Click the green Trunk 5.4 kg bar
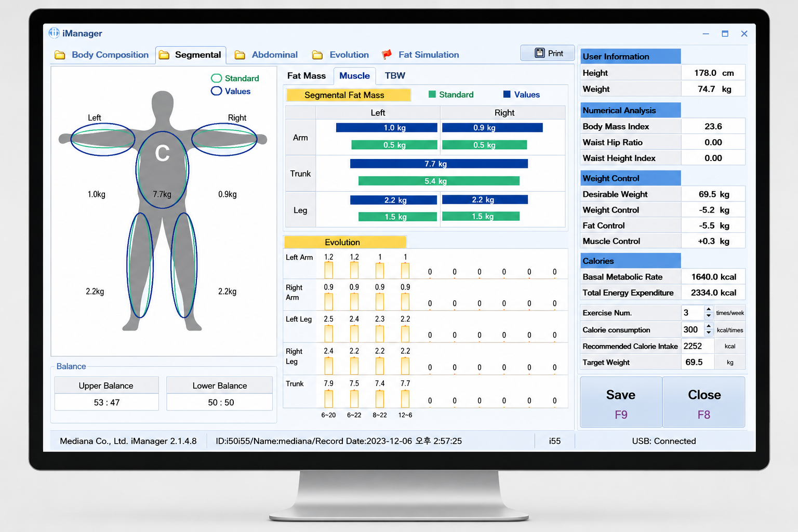 tap(439, 181)
